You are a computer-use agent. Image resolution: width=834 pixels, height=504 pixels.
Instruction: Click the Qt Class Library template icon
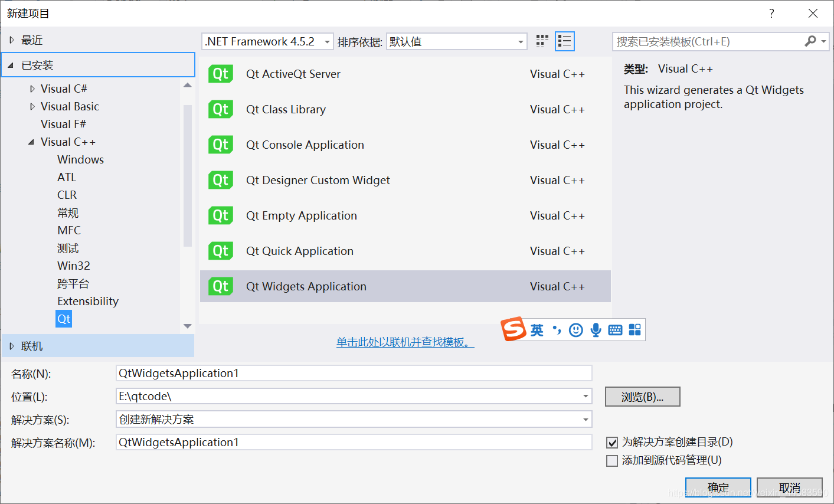tap(221, 109)
